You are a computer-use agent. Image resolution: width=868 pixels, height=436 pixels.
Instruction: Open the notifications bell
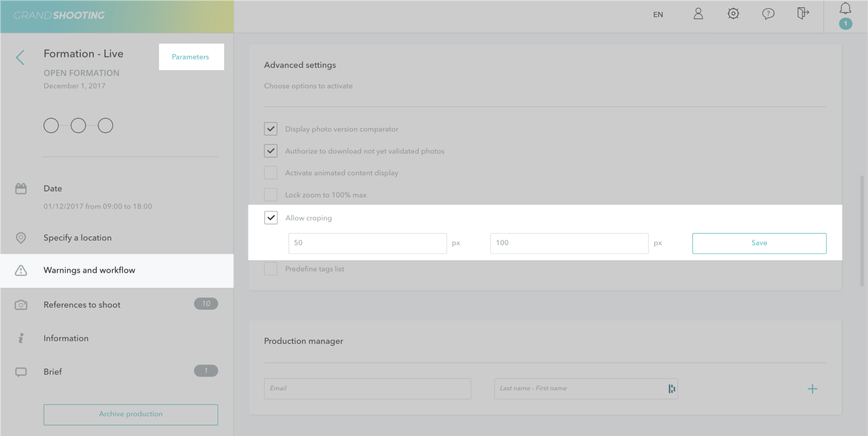[845, 9]
